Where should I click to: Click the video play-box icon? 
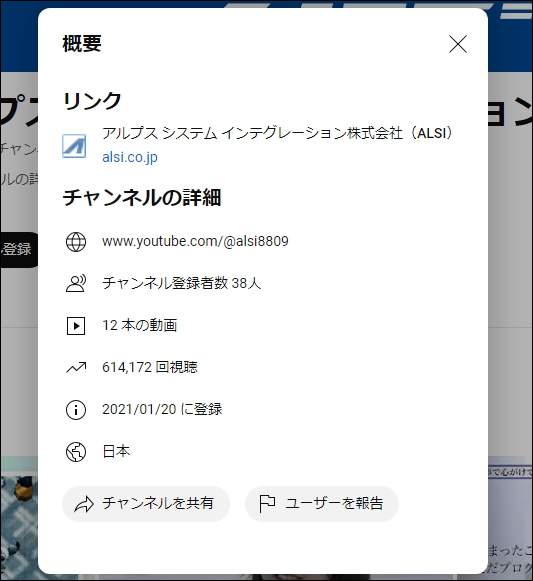click(76, 326)
